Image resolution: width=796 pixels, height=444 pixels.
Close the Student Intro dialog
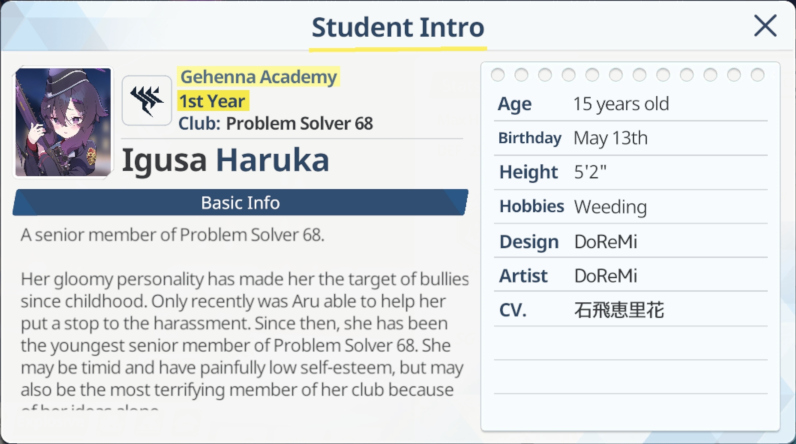pyautogui.click(x=765, y=26)
